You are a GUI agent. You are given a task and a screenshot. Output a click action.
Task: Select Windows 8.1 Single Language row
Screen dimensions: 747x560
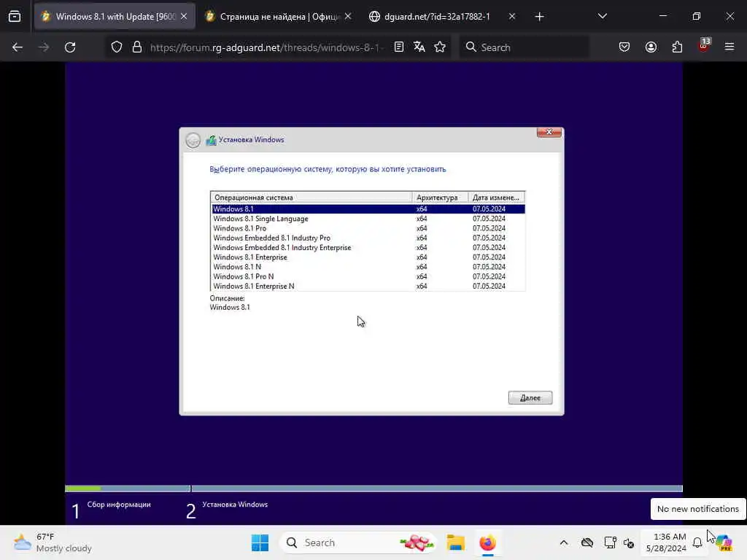[x=368, y=219]
